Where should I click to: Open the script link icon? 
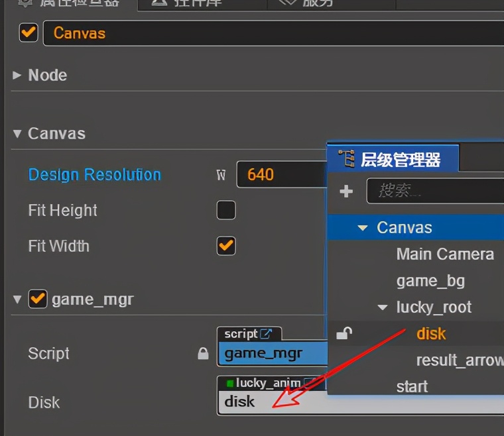[x=266, y=334]
